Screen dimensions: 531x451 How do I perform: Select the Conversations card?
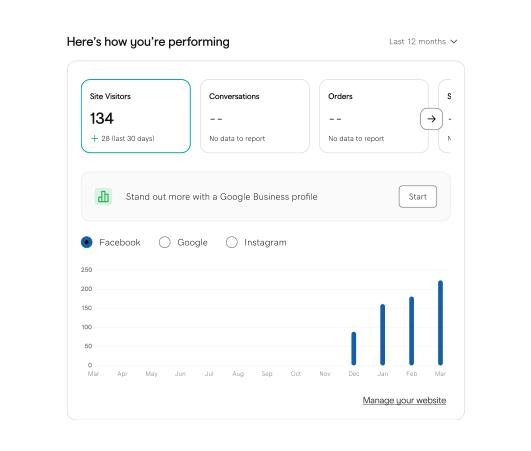255,116
